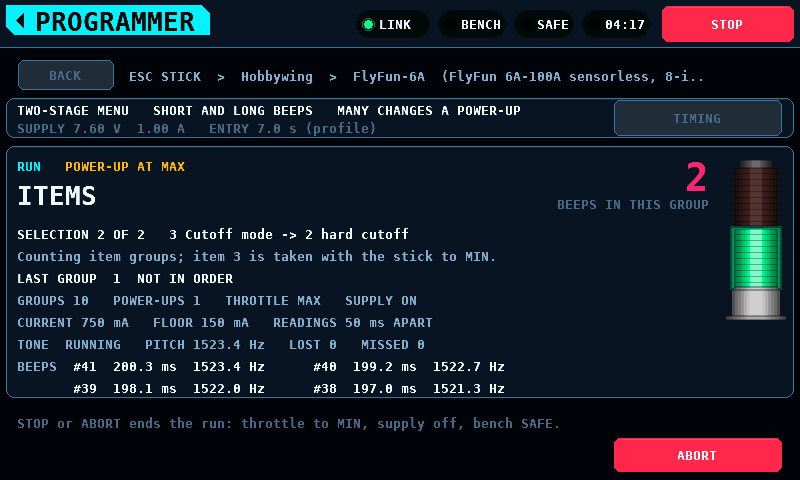Click ENTRY 7.0 s (profile) text
800x480 pixels.
tap(292, 129)
